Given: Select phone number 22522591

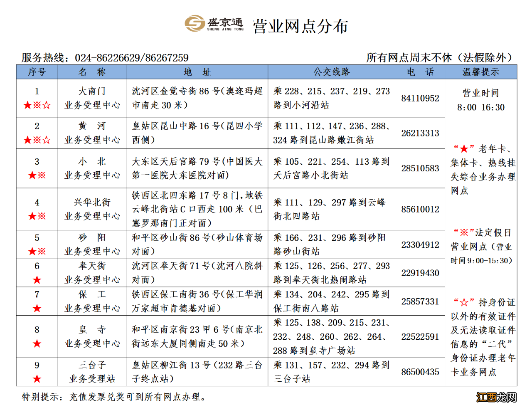Looking at the screenshot, I should click(420, 337).
